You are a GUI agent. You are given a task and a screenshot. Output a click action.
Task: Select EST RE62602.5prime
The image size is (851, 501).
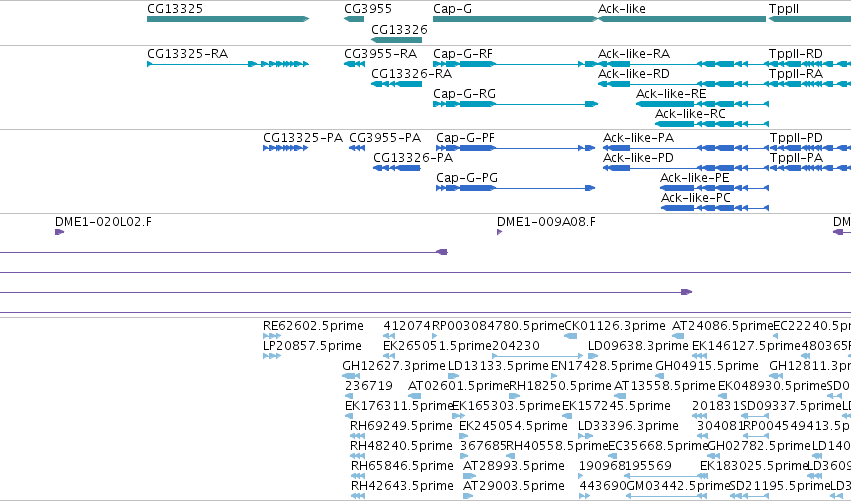(272, 337)
